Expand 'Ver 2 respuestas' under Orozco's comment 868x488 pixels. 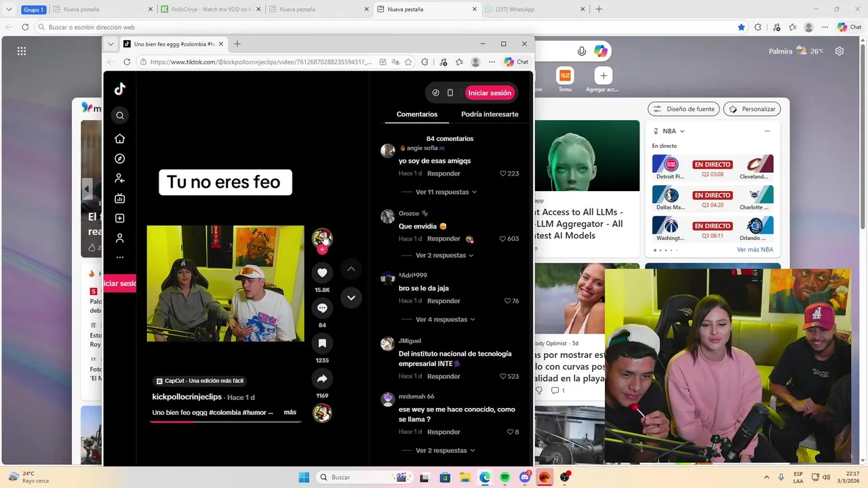(444, 256)
